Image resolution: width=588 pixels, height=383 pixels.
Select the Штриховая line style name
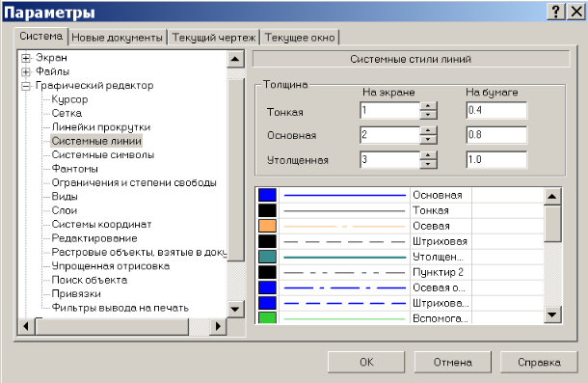[x=440, y=241]
